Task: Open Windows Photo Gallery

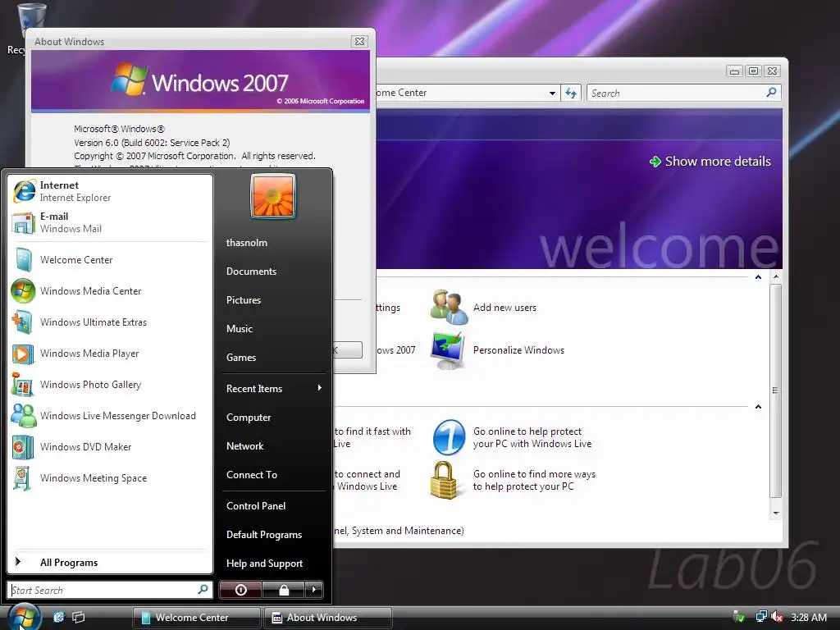Action: [109, 385]
